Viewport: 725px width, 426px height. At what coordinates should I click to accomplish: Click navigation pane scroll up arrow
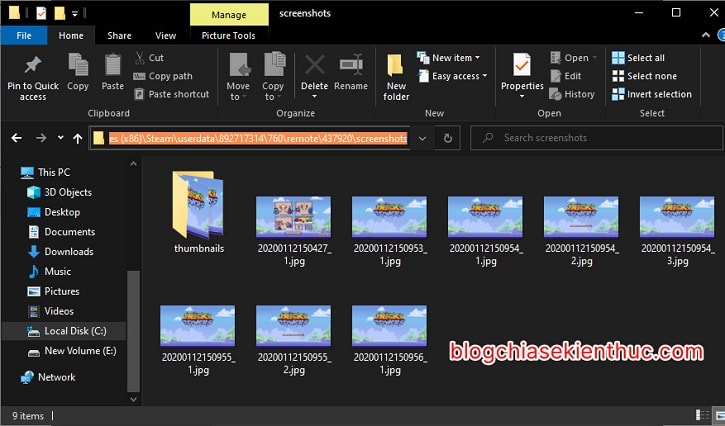click(x=133, y=164)
